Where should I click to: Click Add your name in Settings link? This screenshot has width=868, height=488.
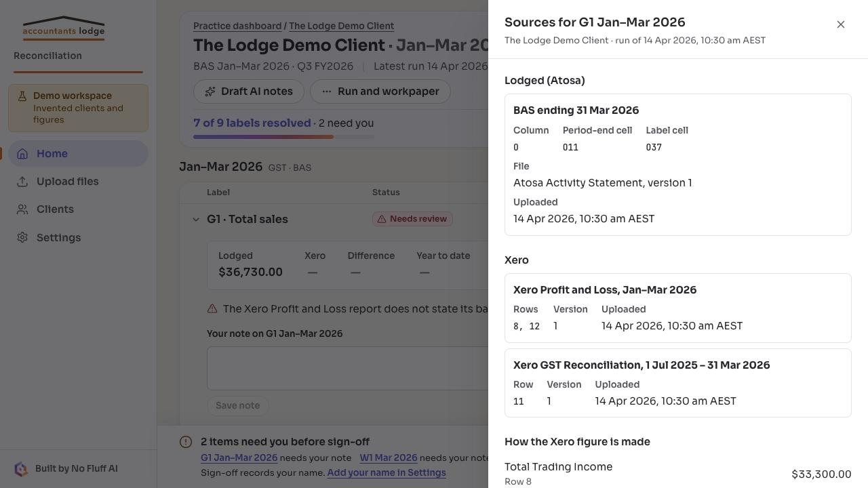(387, 472)
